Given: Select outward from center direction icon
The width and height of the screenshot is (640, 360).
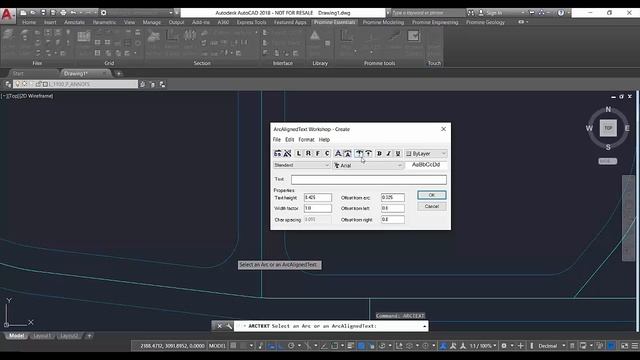Looking at the screenshot, I should coord(359,153).
